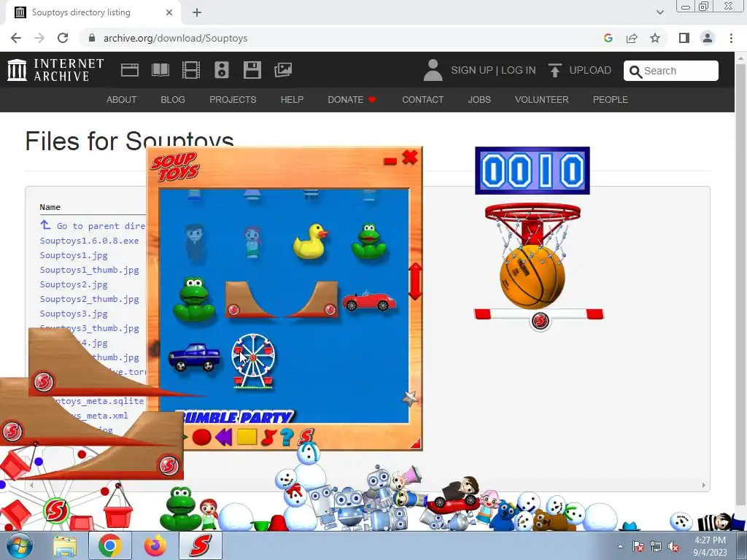747x560 pixels.
Task: Minimize the Soup Toys toybox window
Action: point(390,161)
